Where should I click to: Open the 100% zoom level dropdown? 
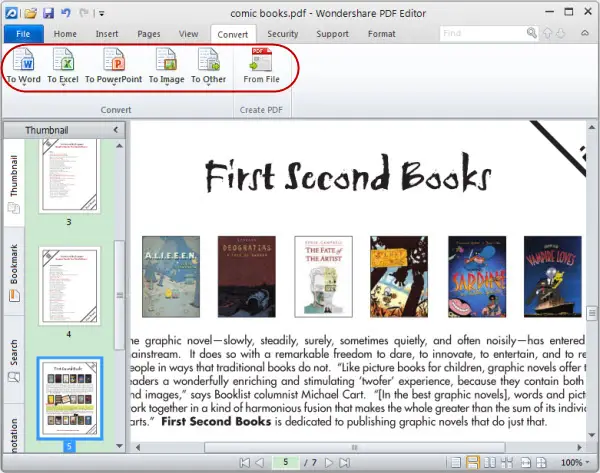tap(575, 463)
